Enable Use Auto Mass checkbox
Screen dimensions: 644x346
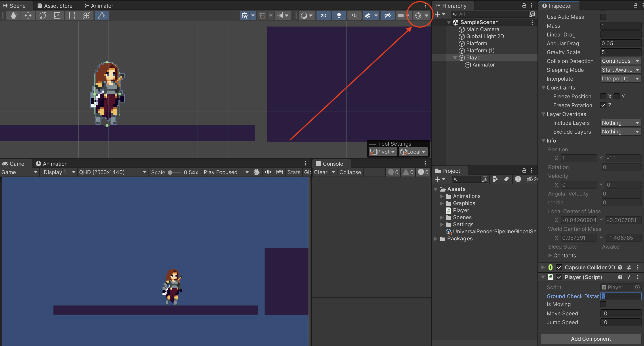(x=603, y=17)
